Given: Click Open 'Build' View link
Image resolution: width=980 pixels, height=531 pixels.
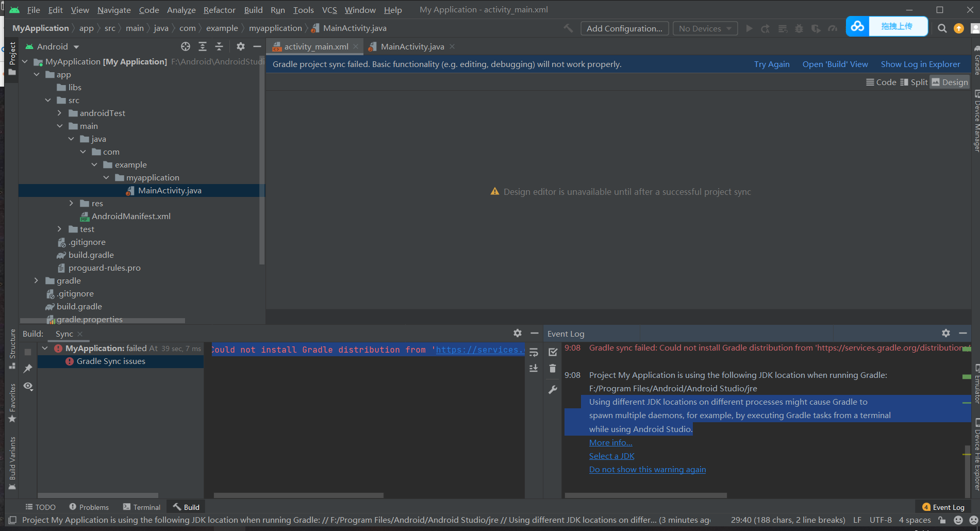Looking at the screenshot, I should 835,64.
